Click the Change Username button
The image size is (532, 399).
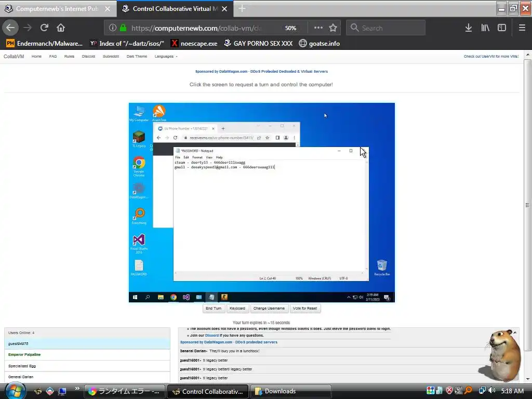tap(269, 309)
